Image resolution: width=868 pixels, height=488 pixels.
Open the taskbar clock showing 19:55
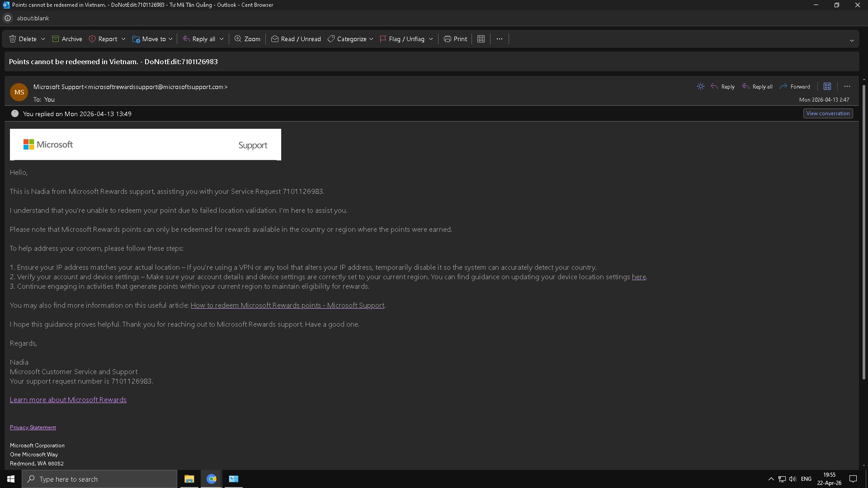coord(829,479)
